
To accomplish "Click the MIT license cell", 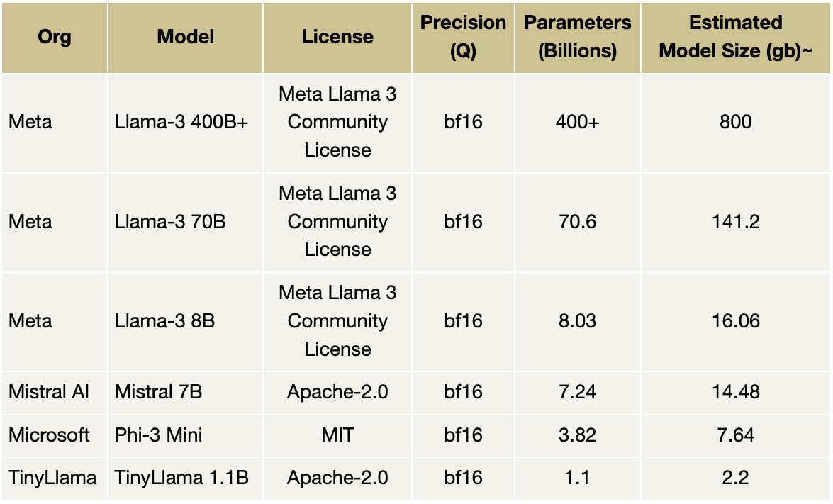I will tap(337, 435).
